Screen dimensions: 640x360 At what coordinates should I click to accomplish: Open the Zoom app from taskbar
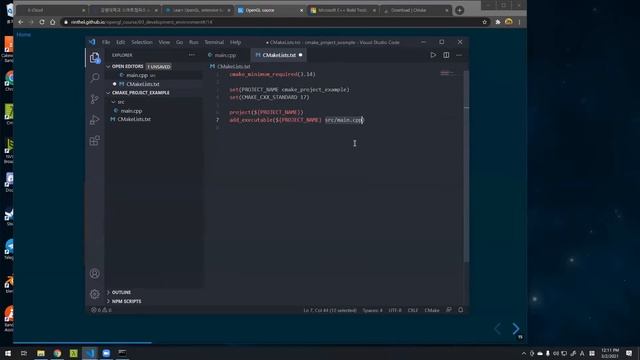pyautogui.click(x=106, y=353)
